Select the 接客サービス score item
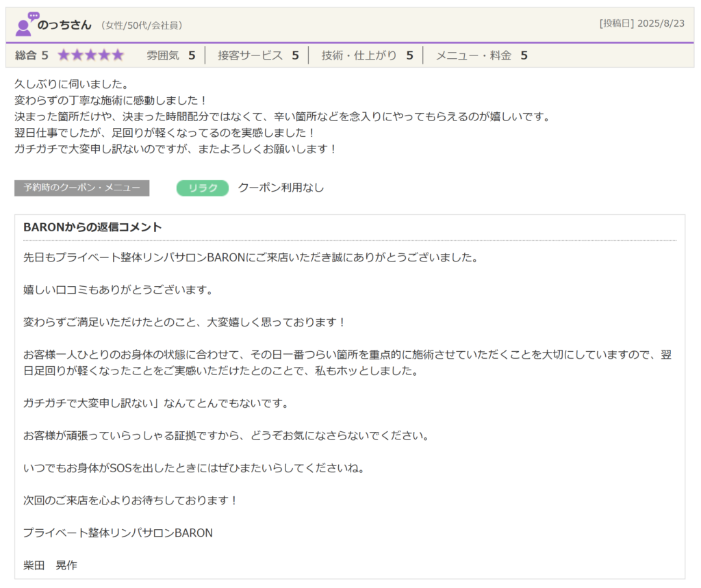 [x=258, y=55]
